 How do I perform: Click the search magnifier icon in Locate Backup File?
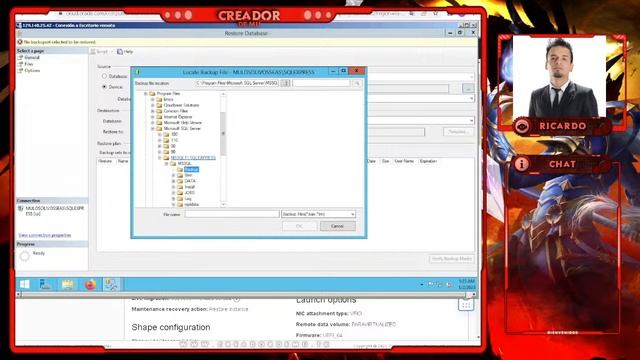pos(357,83)
